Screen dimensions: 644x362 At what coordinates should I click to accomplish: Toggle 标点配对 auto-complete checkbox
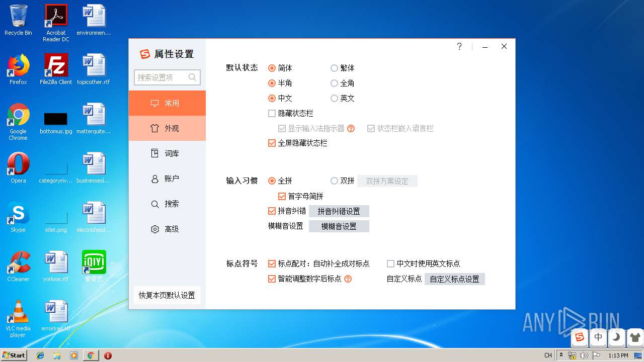[x=272, y=263]
